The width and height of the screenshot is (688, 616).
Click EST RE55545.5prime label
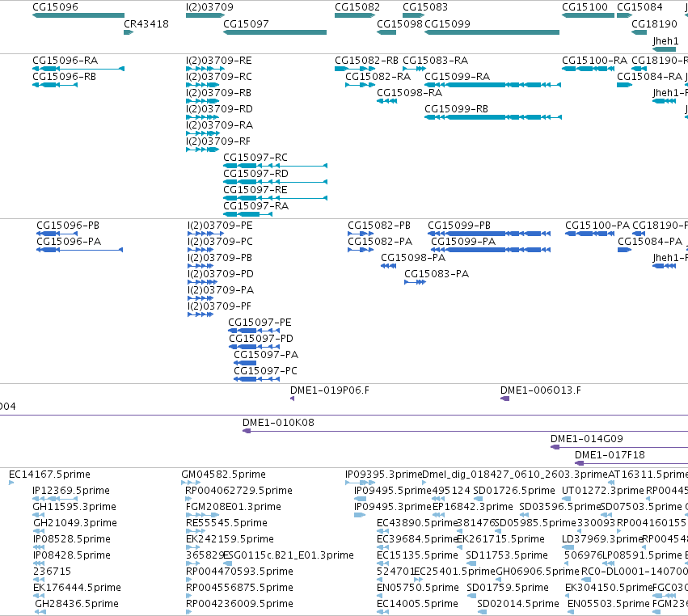226,523
